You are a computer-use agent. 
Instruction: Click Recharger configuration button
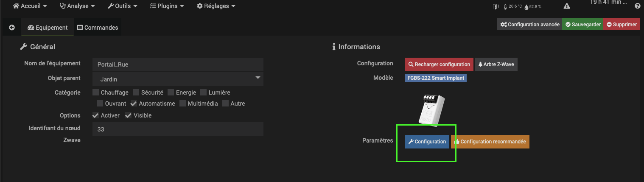tap(439, 64)
